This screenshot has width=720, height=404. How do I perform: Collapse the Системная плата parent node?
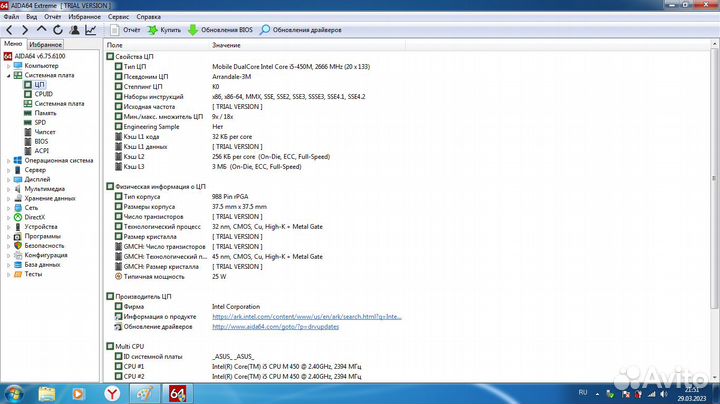point(9,75)
